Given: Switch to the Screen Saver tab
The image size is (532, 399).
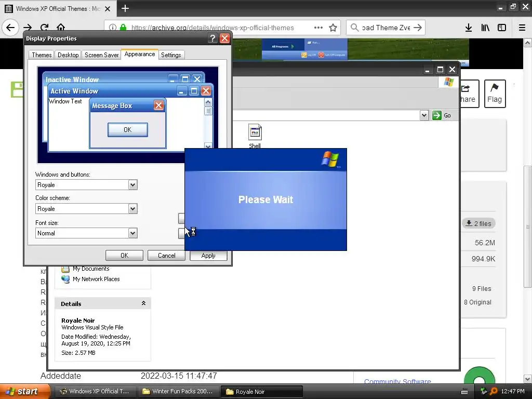Looking at the screenshot, I should [x=101, y=55].
